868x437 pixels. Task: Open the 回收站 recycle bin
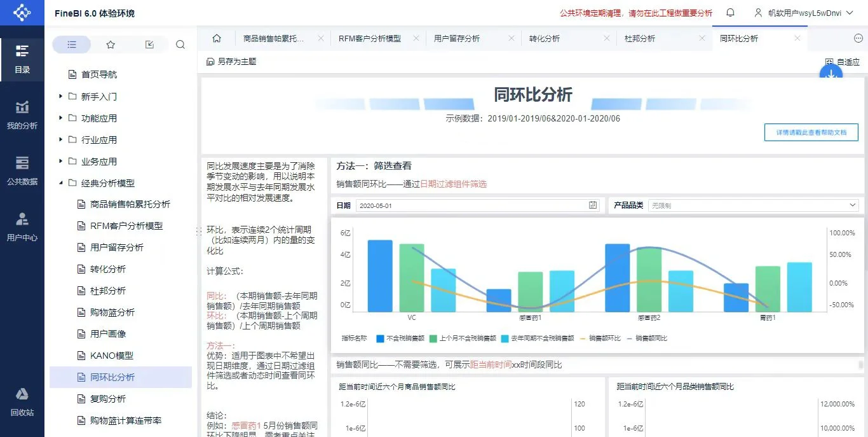coord(22,403)
